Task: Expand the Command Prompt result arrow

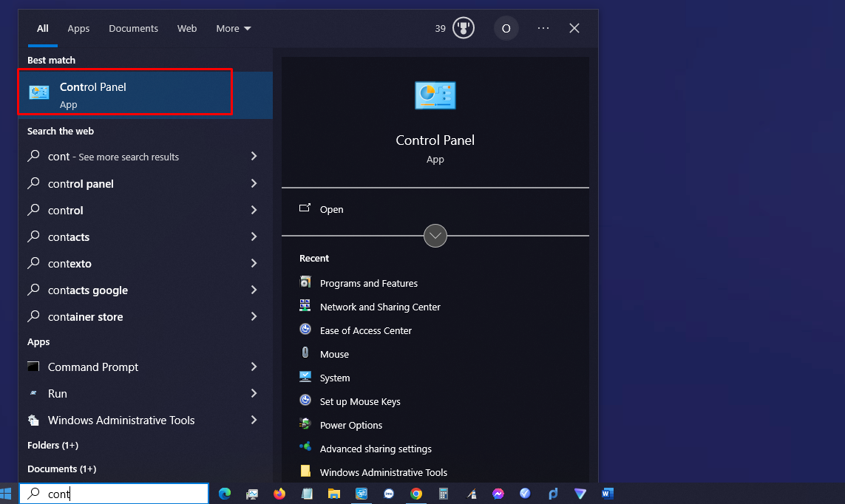Action: (254, 367)
